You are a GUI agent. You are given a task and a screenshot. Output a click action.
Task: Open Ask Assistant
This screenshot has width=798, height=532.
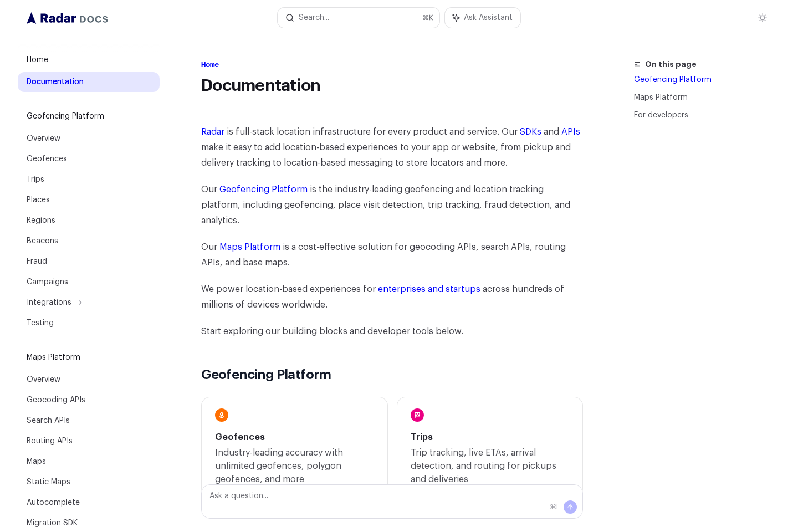click(x=483, y=18)
